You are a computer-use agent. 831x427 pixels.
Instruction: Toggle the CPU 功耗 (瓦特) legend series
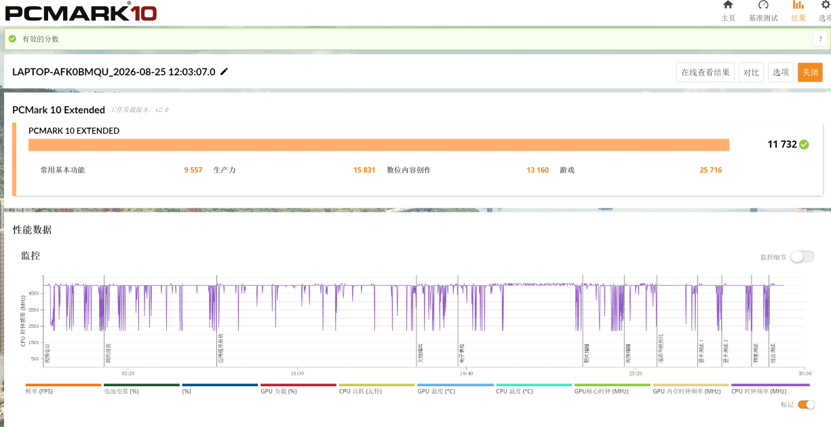(376, 389)
